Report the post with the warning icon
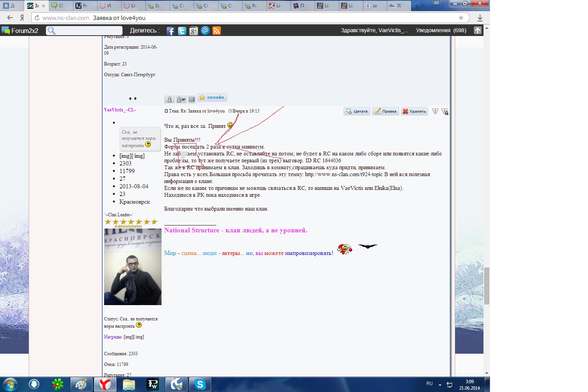 pos(435,111)
